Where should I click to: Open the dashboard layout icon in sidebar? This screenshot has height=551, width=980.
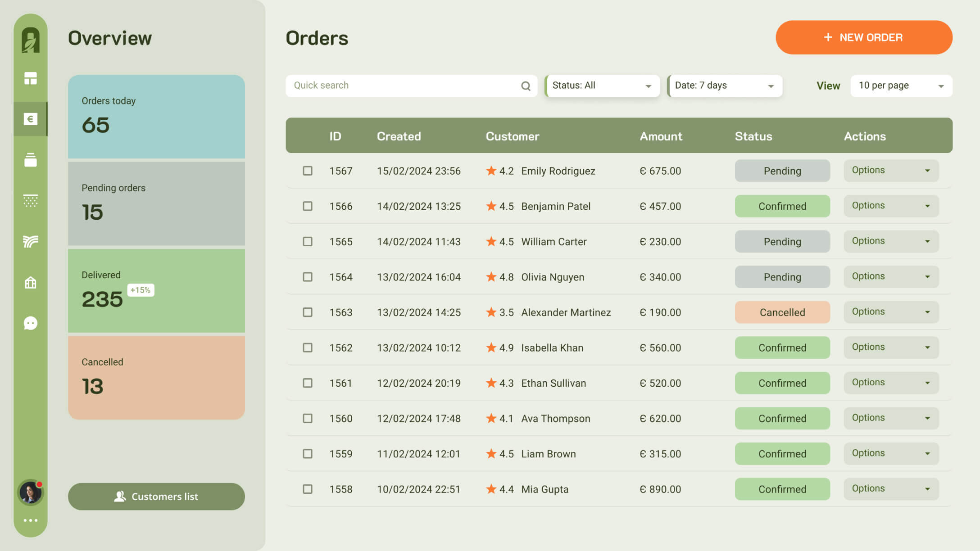(30, 79)
